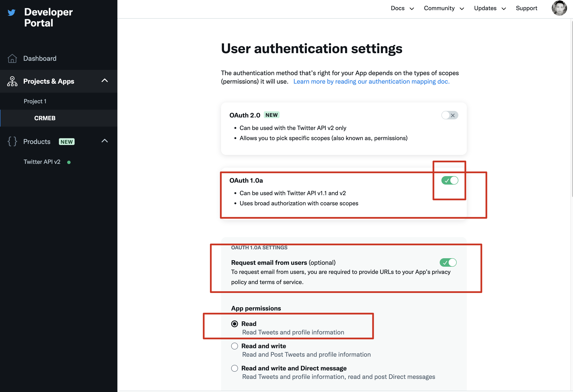Select the Read and write radio button

tap(234, 346)
